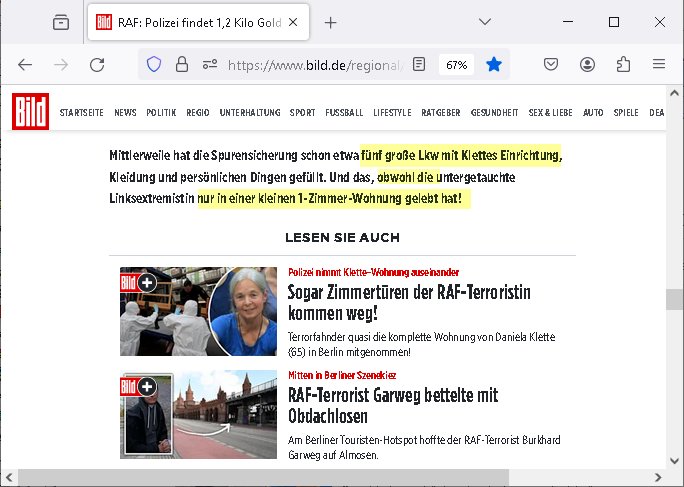Reset the 67% zoom level badge
The image size is (684, 487).
(456, 65)
